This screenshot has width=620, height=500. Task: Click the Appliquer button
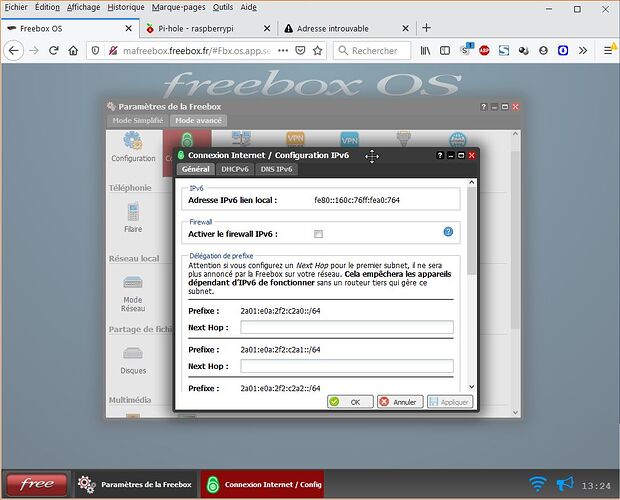tap(450, 402)
